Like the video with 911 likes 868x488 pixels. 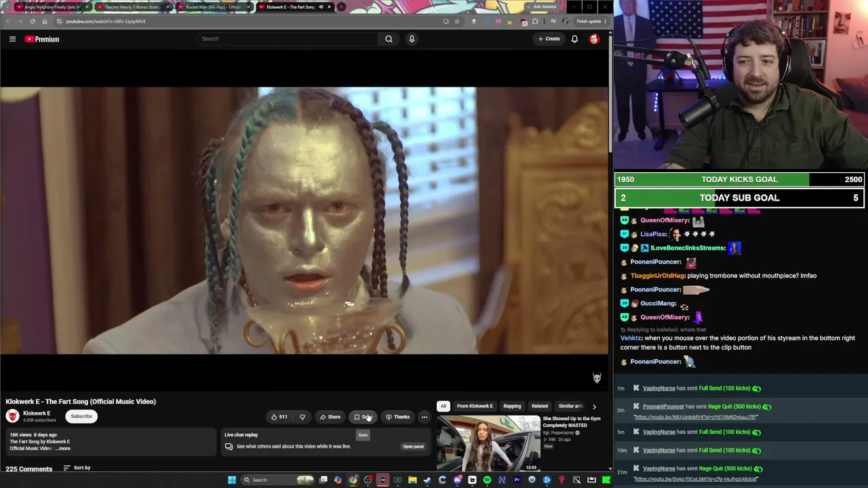click(x=279, y=417)
